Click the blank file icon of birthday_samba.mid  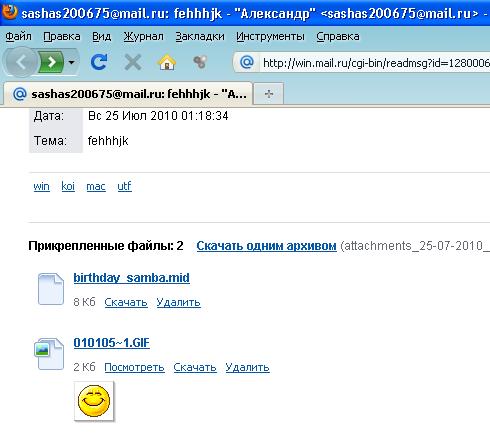click(51, 289)
